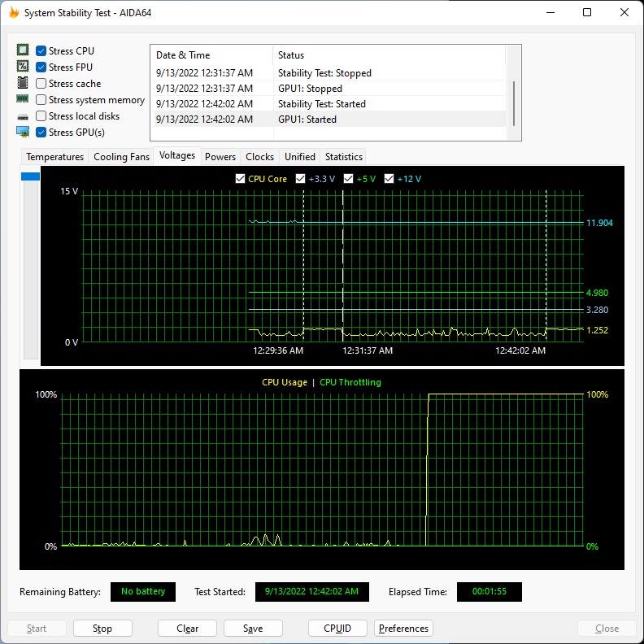
Task: Open Preferences
Action: pyautogui.click(x=403, y=629)
